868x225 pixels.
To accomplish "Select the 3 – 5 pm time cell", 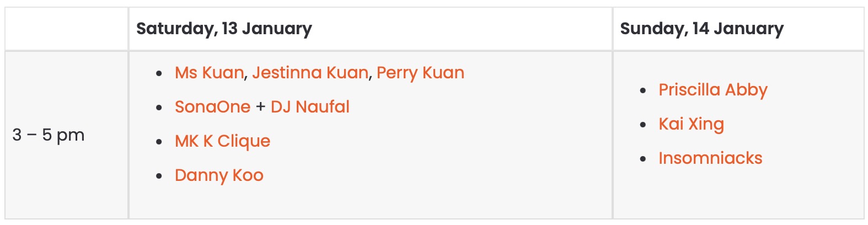I will [x=67, y=135].
